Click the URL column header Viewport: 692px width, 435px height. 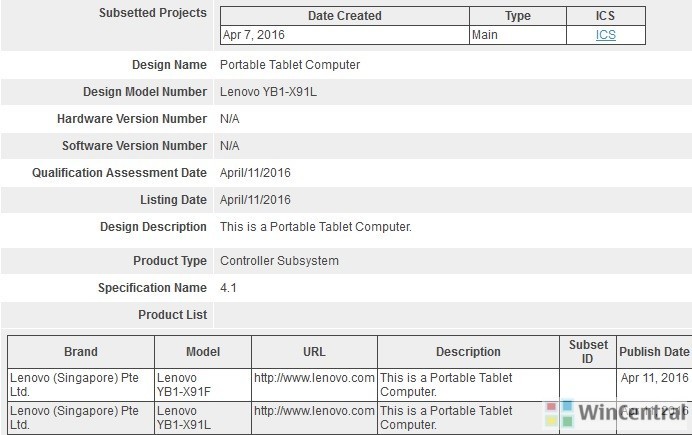[x=314, y=352]
